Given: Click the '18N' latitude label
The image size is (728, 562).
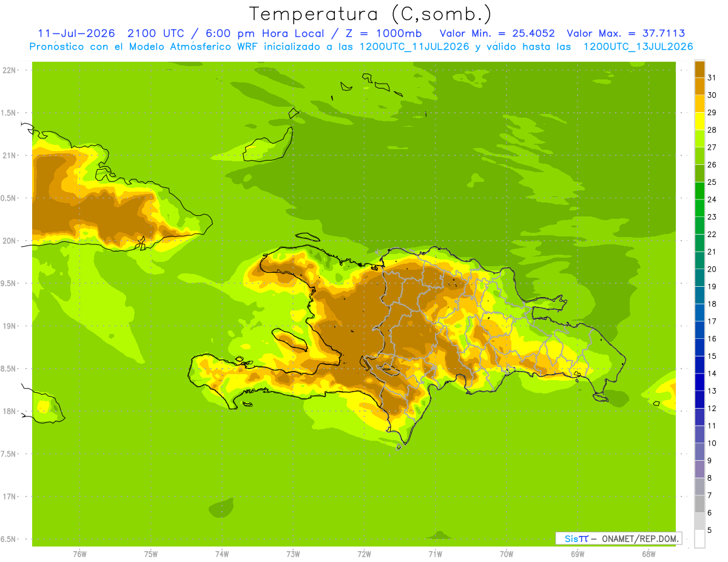Looking at the screenshot, I should (x=8, y=411).
